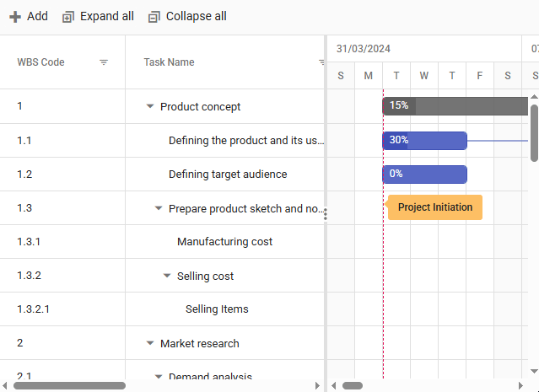
Task: Click left arrow of chart horizontal scrollbar
Action: tap(334, 385)
